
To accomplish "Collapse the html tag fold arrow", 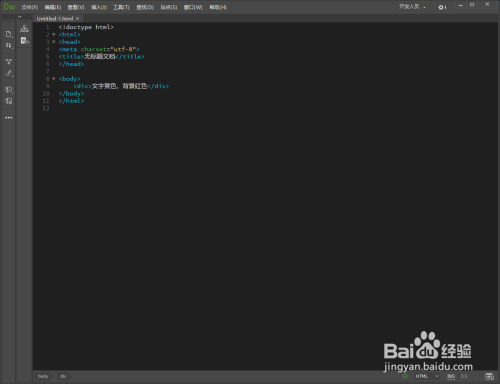I will pyautogui.click(x=54, y=35).
